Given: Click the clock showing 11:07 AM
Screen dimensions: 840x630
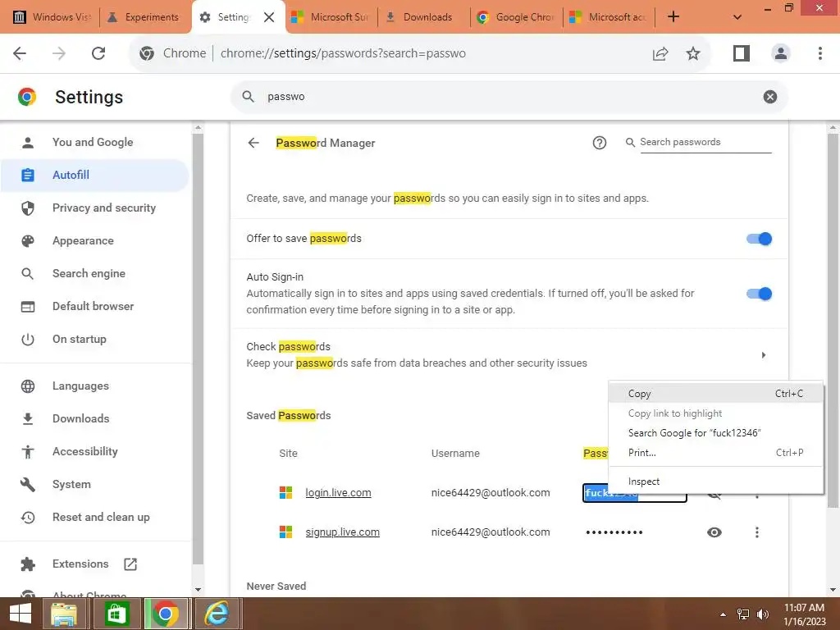Looking at the screenshot, I should click(x=804, y=608).
